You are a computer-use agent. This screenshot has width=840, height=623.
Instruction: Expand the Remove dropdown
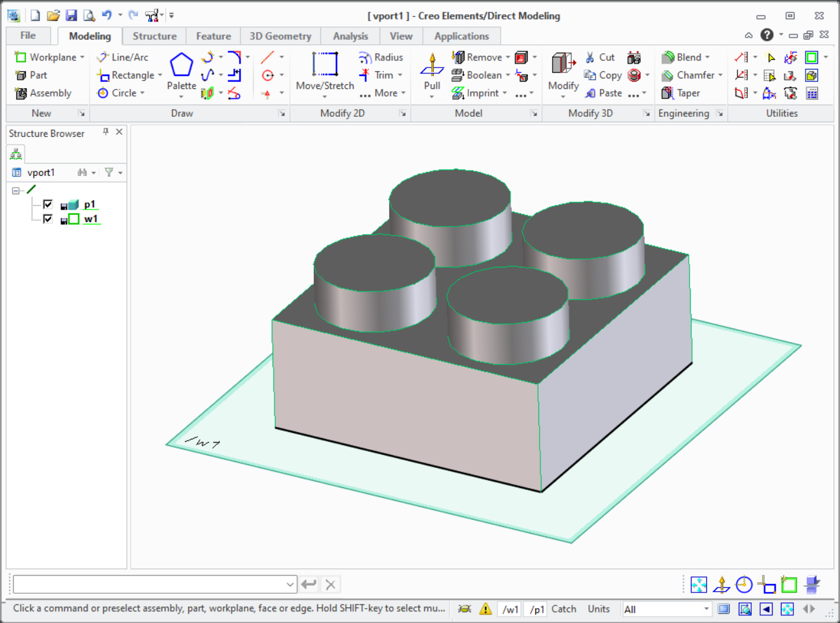click(x=508, y=57)
